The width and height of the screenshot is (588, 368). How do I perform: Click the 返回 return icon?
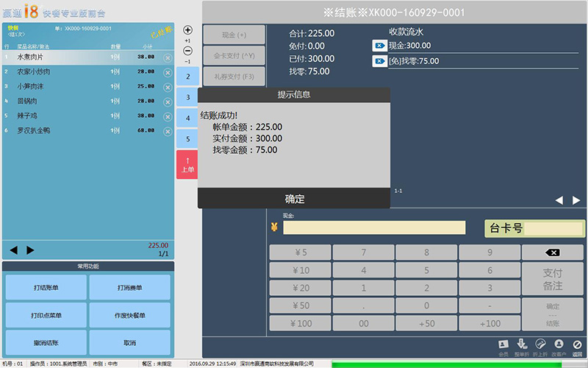pos(577,344)
